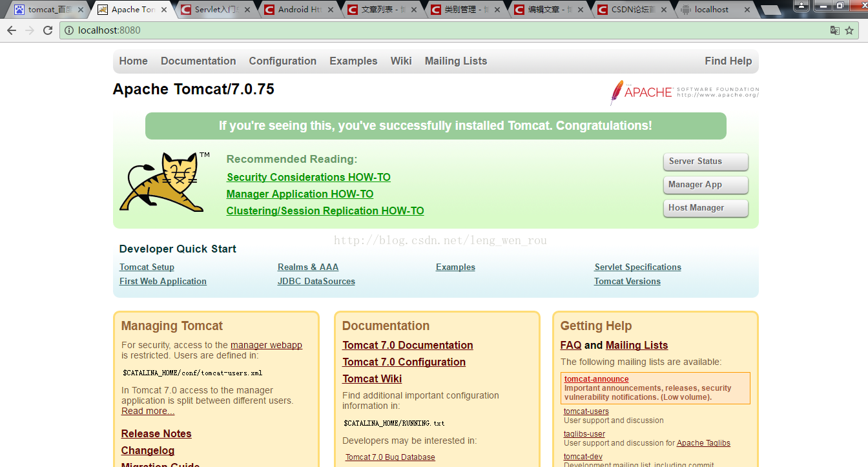This screenshot has height=467, width=868.
Task: Click the Server Status button
Action: [705, 161]
